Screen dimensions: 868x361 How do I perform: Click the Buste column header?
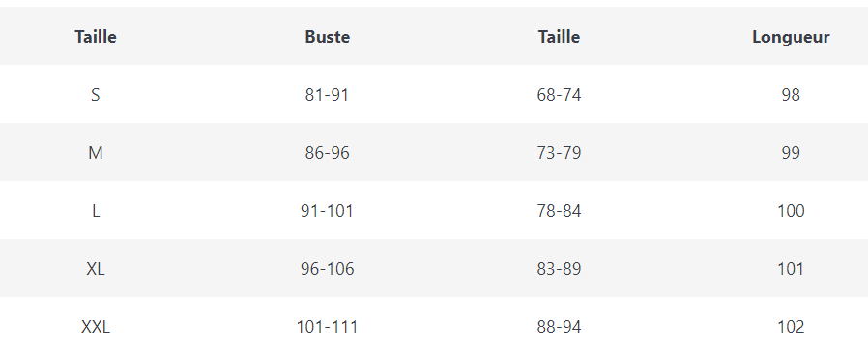pos(327,37)
